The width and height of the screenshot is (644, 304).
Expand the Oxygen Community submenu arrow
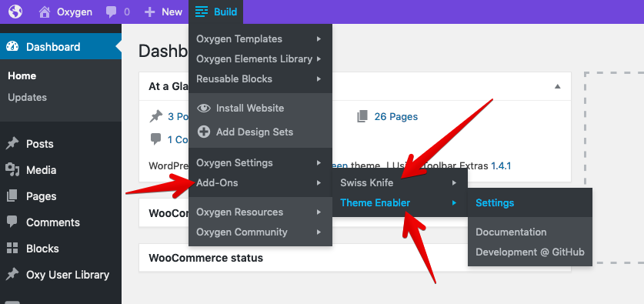click(x=319, y=232)
